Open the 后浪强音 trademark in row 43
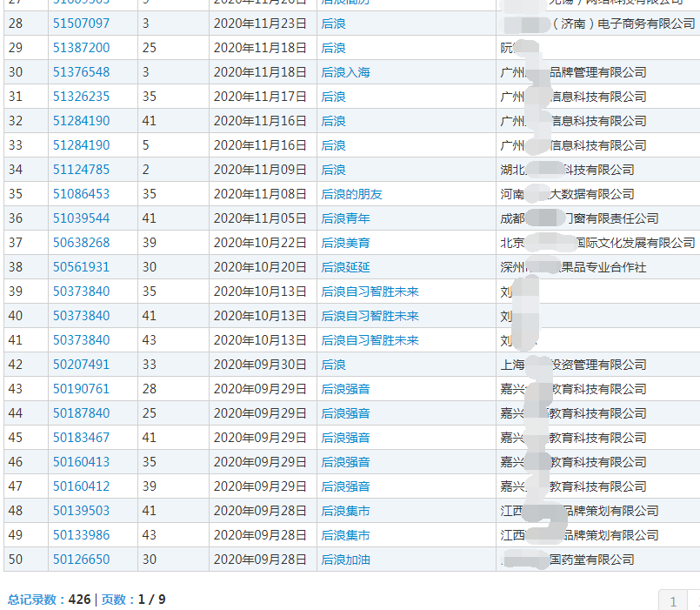This screenshot has width=700, height=610. 345,389
